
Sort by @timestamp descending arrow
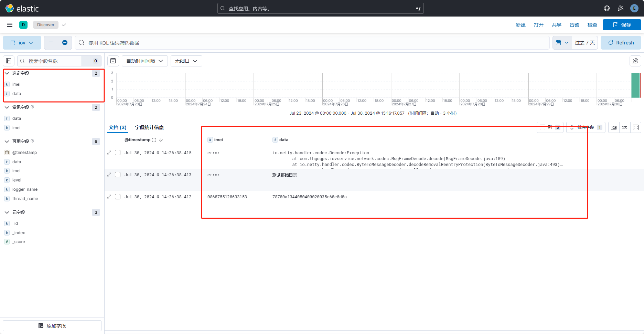[161, 140]
